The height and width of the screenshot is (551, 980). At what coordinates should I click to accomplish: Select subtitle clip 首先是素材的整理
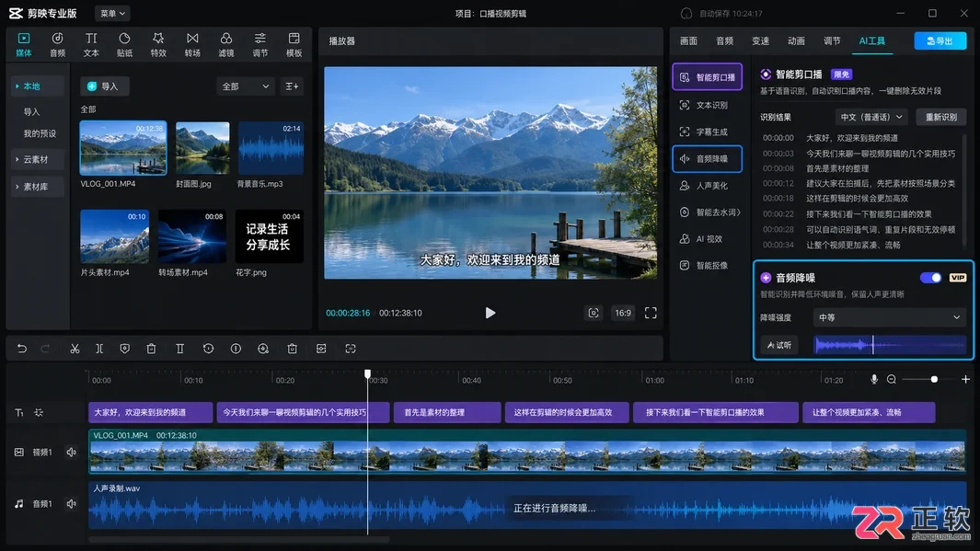coord(447,412)
